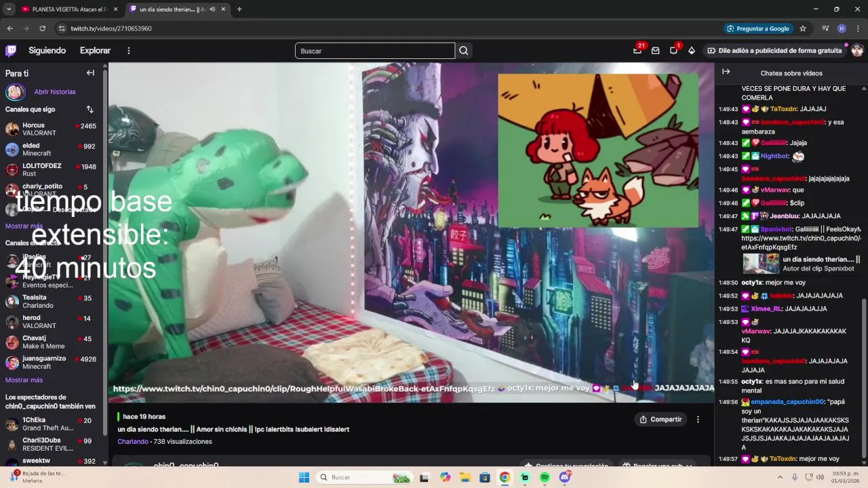Image resolution: width=868 pixels, height=488 pixels.
Task: Open File Explorer from taskbar
Action: [465, 477]
